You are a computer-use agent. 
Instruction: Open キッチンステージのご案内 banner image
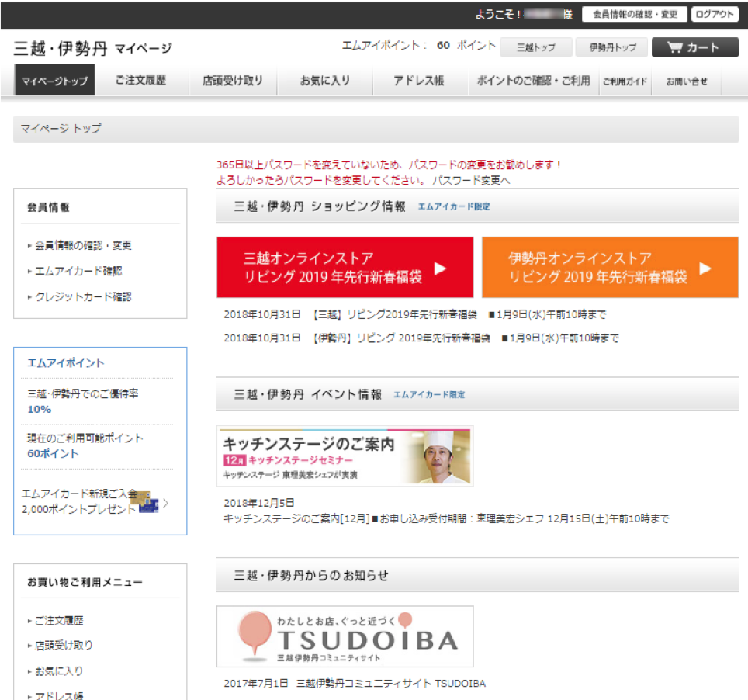[345, 456]
